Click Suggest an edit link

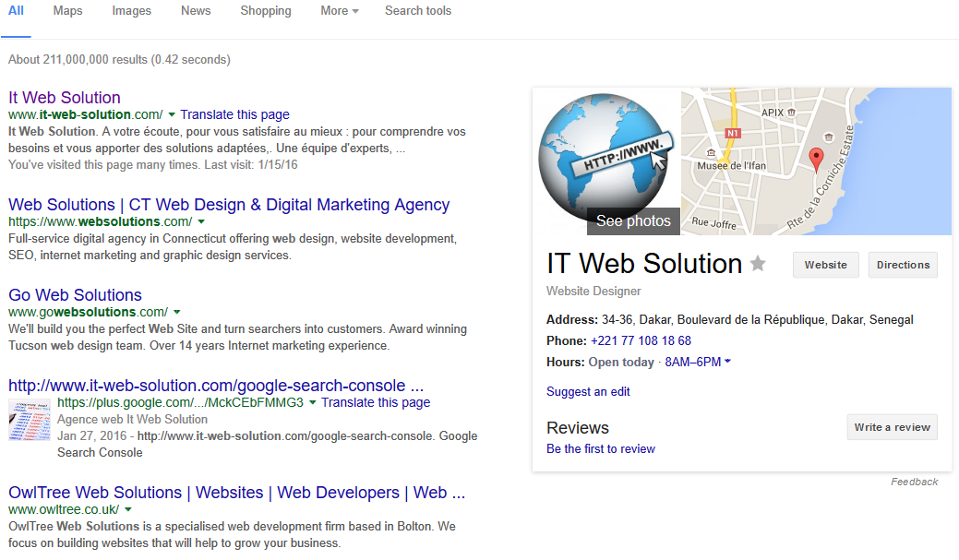coord(588,392)
